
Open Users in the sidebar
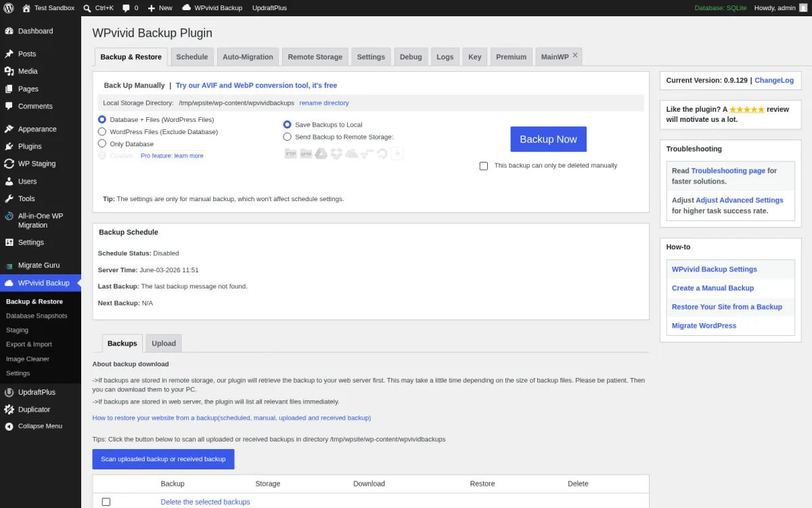point(41,182)
